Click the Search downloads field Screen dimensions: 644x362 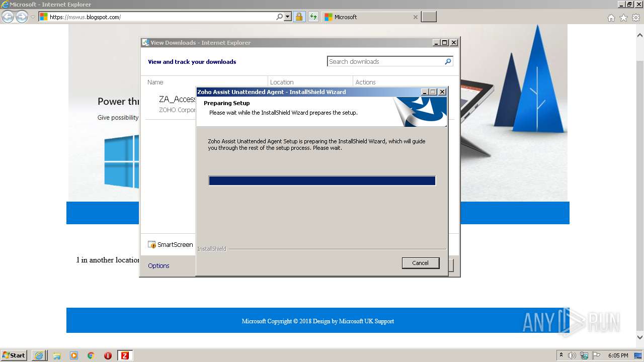pyautogui.click(x=385, y=61)
